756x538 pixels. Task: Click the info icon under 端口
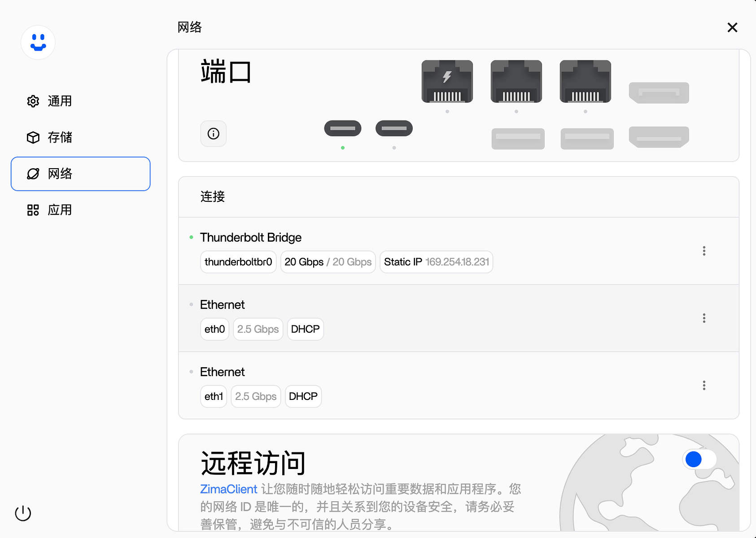tap(214, 134)
